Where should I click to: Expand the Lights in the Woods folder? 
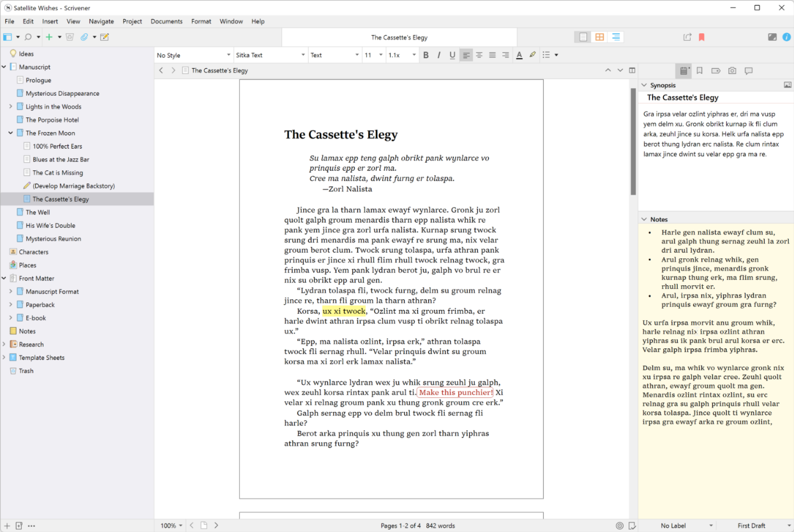click(11, 107)
